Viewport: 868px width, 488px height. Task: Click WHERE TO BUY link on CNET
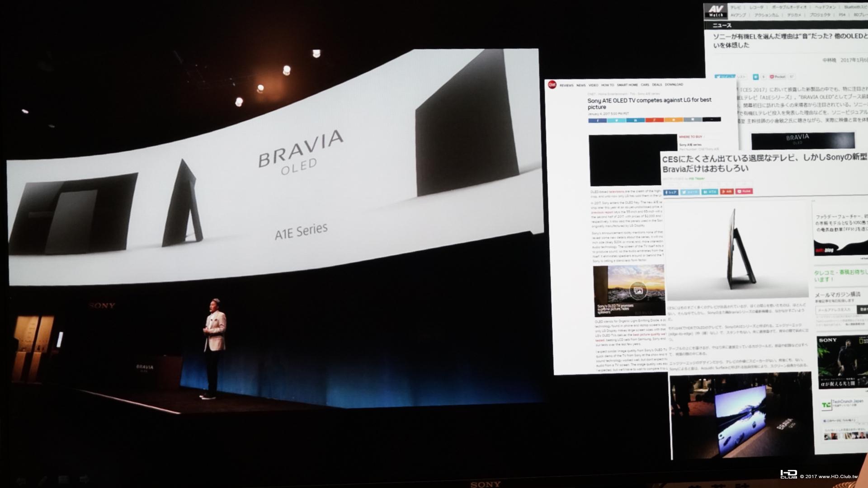coord(690,136)
